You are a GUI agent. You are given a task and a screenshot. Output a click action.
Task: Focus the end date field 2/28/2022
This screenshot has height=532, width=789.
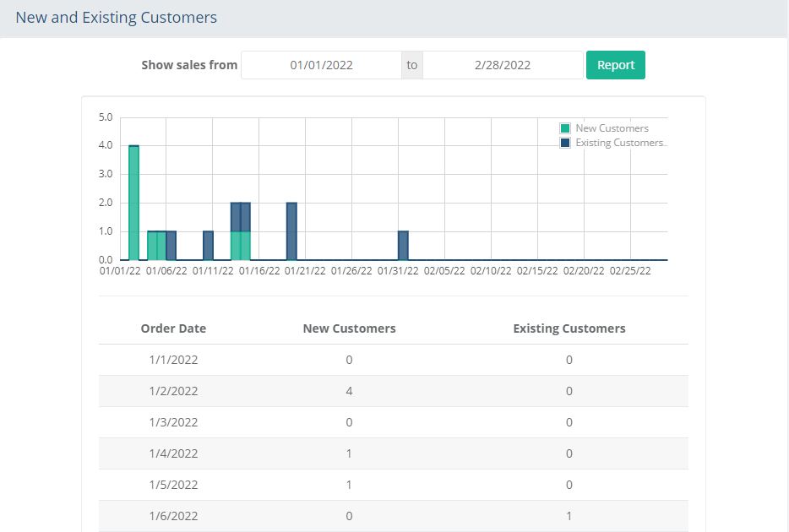pyautogui.click(x=503, y=65)
